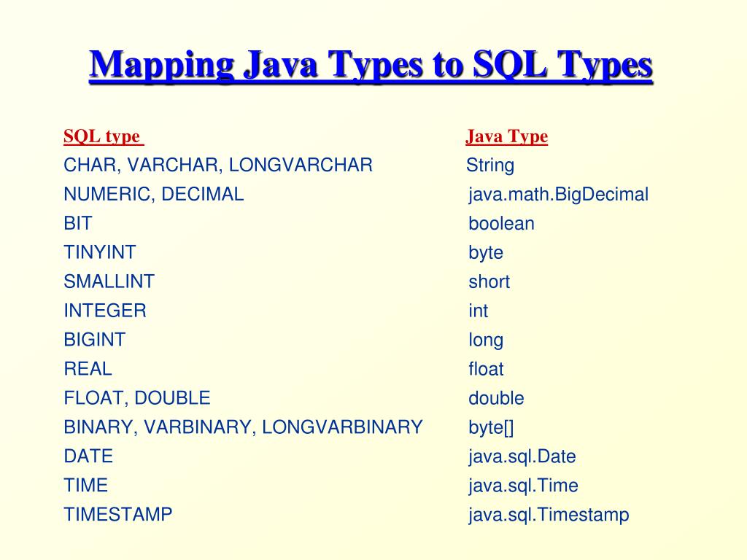Select the 'BIGINT' entry
Viewport: 747px width, 560px height.
tap(94, 340)
